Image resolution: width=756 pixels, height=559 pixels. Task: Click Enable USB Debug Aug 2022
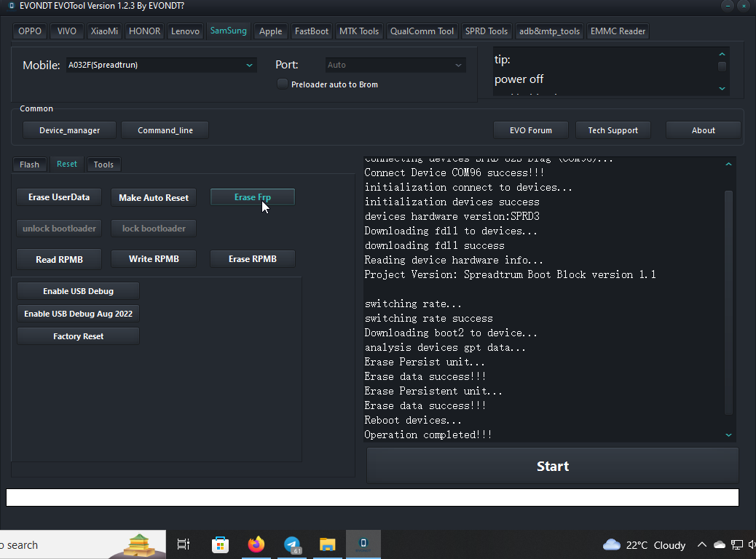tap(78, 314)
